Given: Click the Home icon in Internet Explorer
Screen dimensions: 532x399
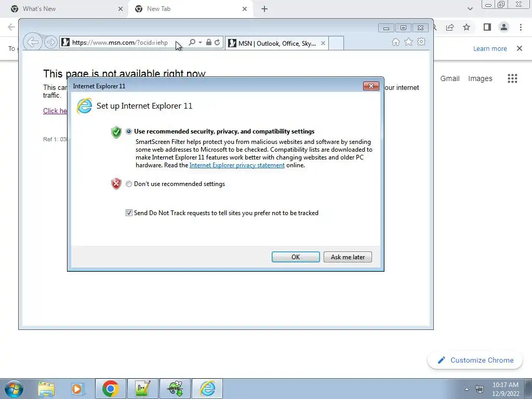Looking at the screenshot, I should pyautogui.click(x=395, y=42).
